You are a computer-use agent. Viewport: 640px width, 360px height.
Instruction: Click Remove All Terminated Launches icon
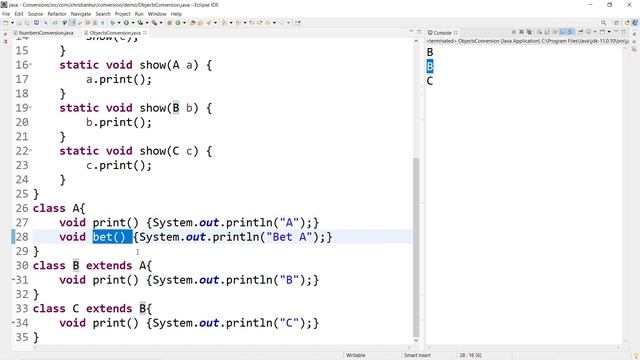click(x=529, y=32)
